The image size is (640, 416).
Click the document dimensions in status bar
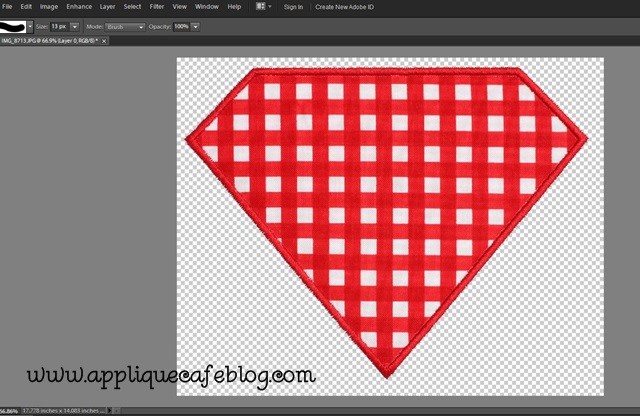63,411
